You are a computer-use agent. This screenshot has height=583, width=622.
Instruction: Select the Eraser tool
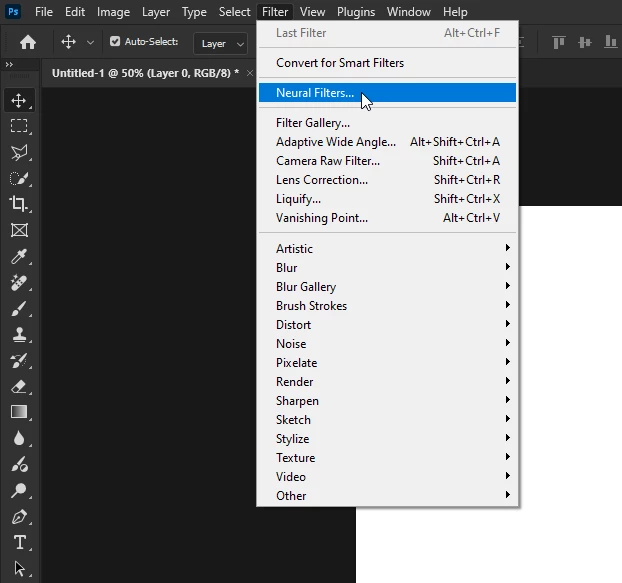[19, 387]
